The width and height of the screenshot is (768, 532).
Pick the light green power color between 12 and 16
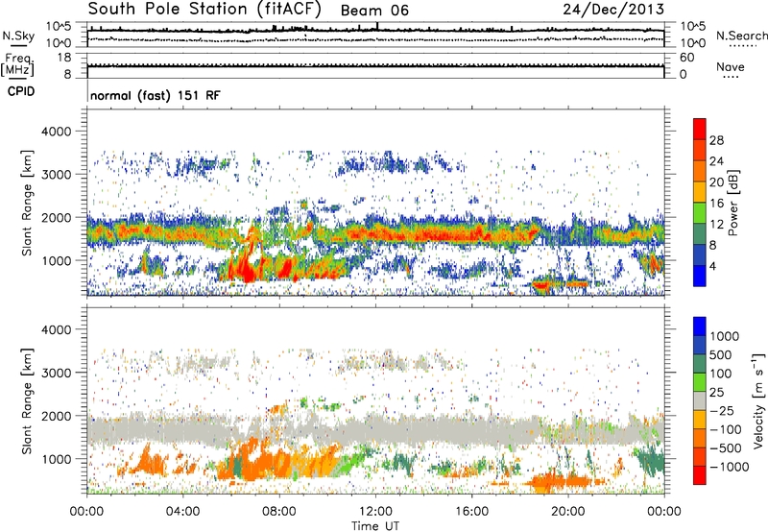point(700,212)
